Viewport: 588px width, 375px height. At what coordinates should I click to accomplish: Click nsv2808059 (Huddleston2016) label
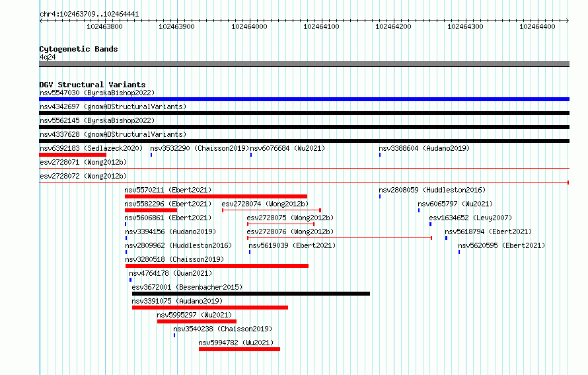tap(432, 190)
